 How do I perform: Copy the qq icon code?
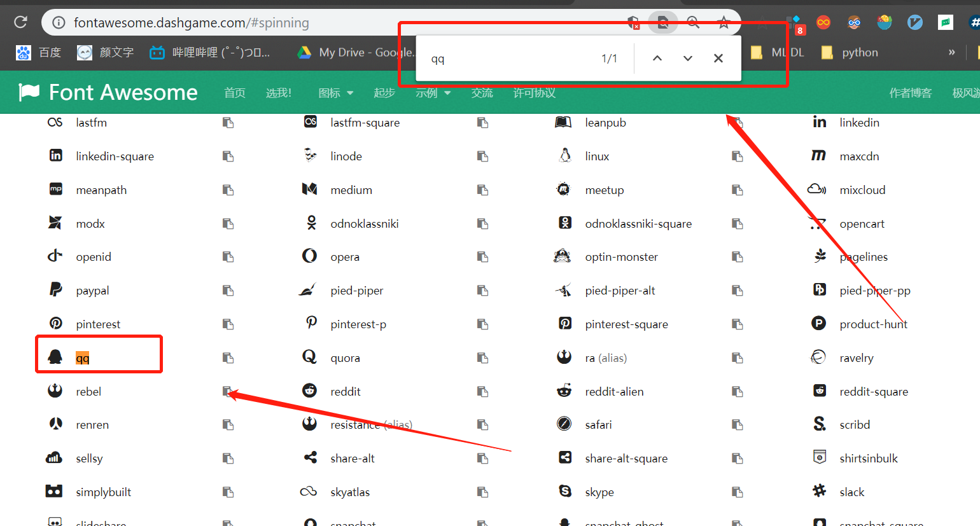tap(228, 358)
